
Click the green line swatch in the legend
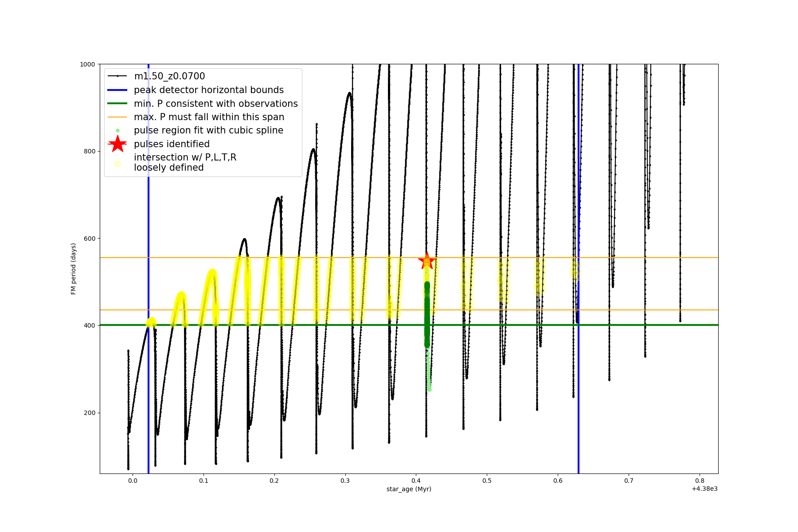pos(117,103)
